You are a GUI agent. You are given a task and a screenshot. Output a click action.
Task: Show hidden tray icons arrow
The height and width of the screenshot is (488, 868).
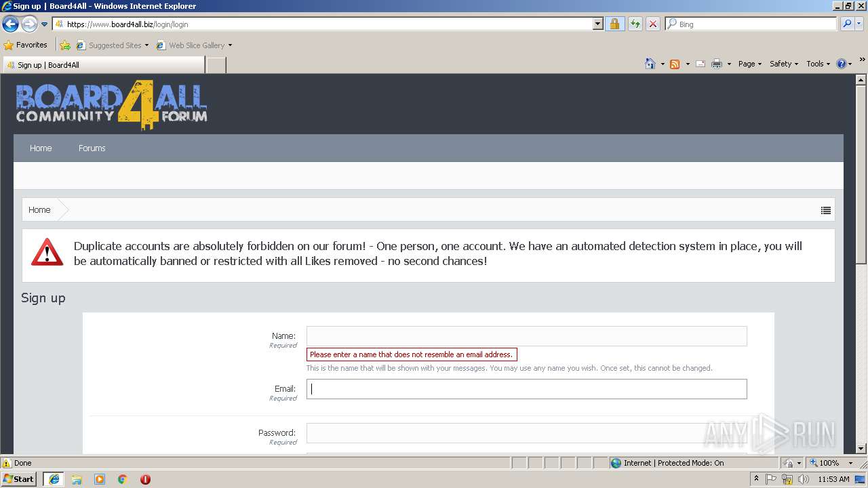tap(756, 479)
